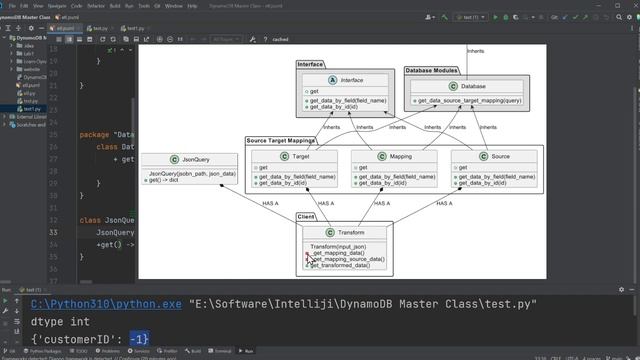
Task: Run the test configuration with green play button
Action: coord(495,17)
